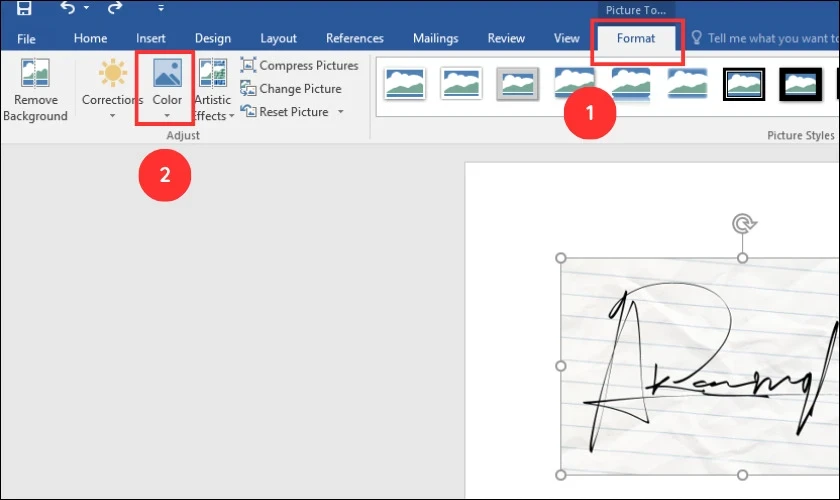Screen dimensions: 840x500
Task: Click the Compress Pictures button
Action: point(299,66)
